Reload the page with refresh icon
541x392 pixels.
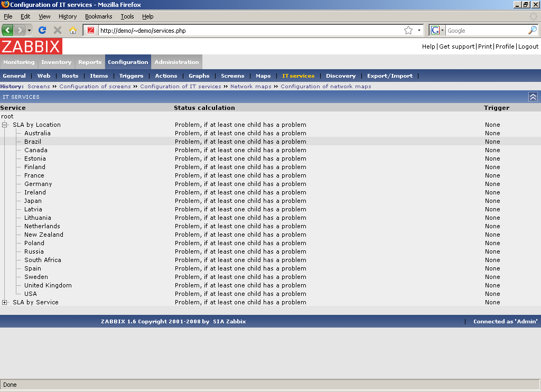point(42,30)
